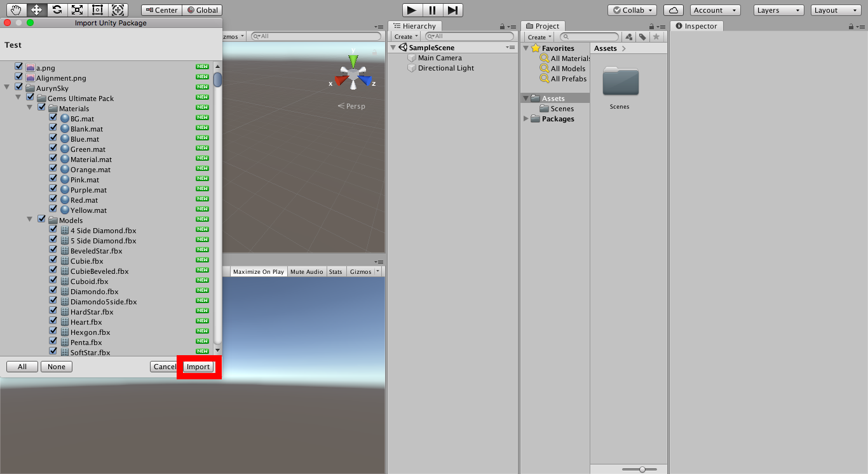Screen dimensions: 868x474
Task: Select the Rect transform tool
Action: tap(97, 10)
